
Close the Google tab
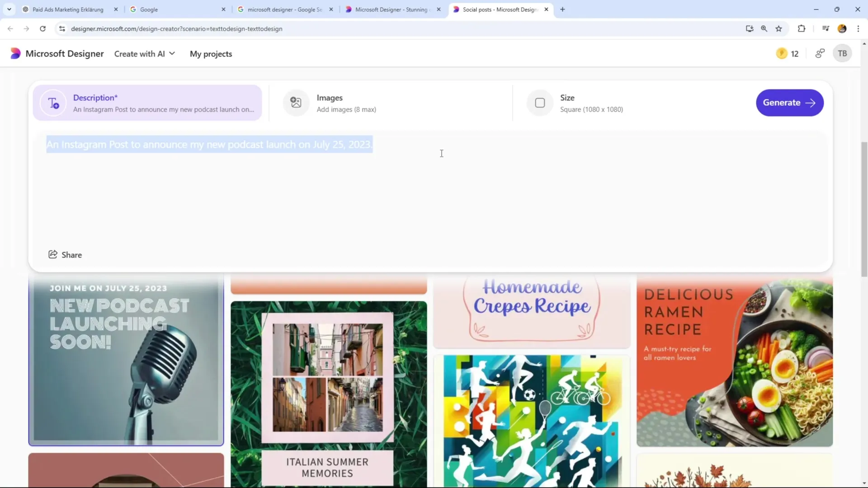[x=223, y=9]
